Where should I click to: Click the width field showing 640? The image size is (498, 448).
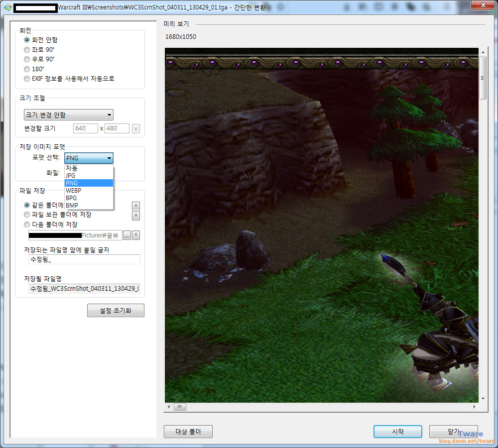(86, 128)
